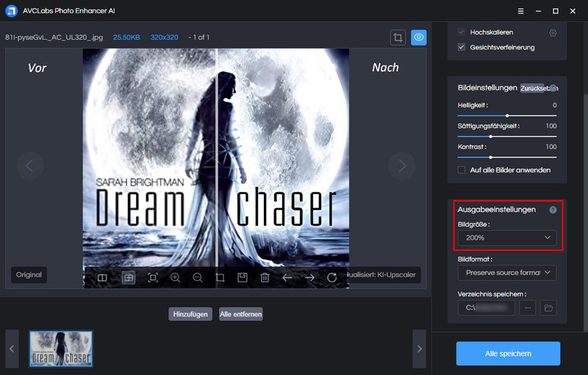Screen dimensions: 588x375
Task: Adjust the Kontrast slider handle
Action: coord(490,157)
